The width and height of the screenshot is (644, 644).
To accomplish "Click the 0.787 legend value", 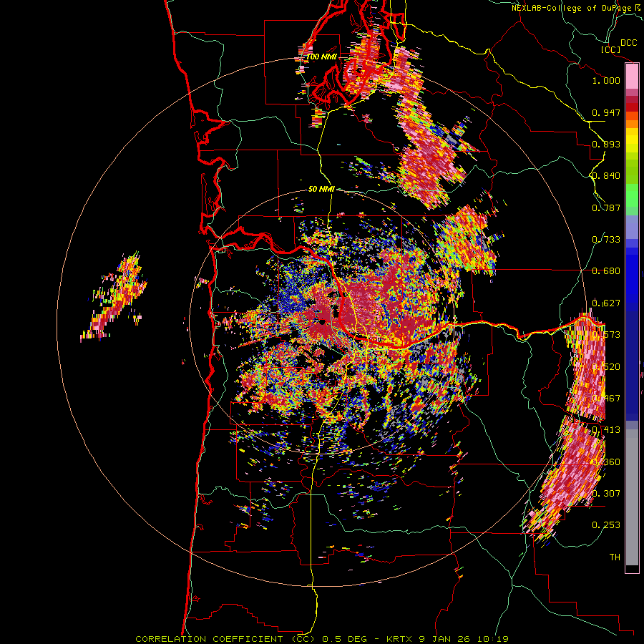I will [606, 208].
